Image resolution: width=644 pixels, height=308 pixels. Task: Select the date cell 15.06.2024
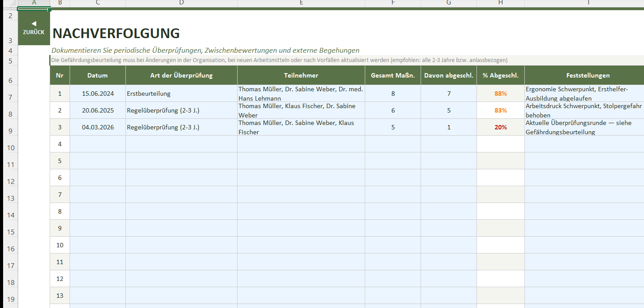click(x=98, y=94)
